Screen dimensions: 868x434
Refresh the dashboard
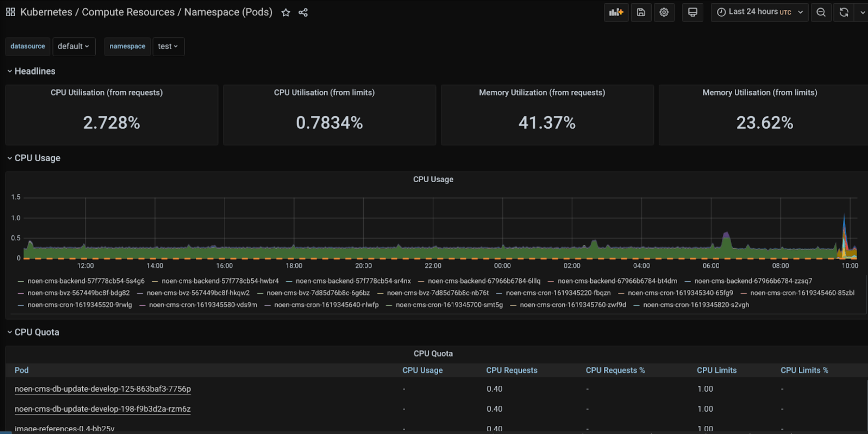pyautogui.click(x=844, y=12)
